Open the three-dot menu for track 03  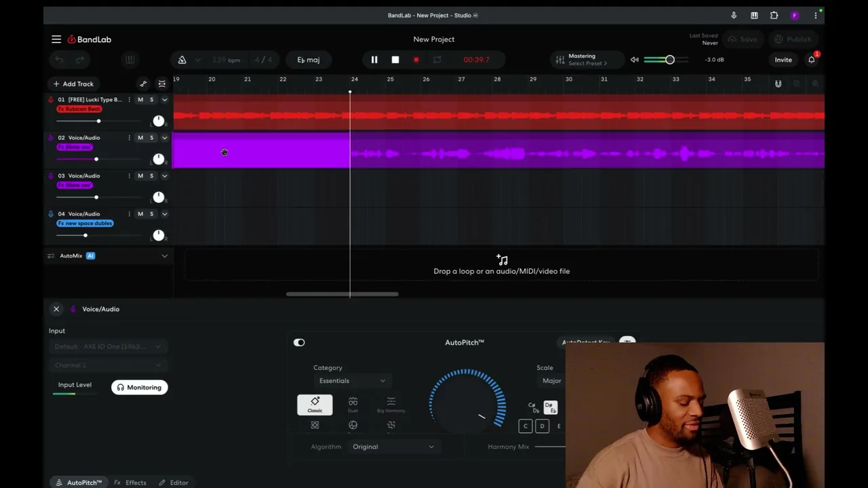129,176
